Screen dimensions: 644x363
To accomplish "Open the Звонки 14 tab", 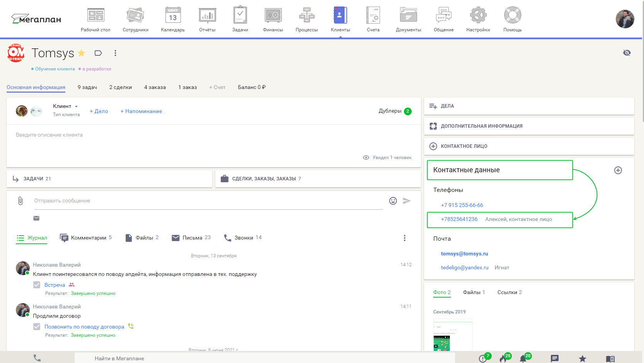I will [x=243, y=238].
